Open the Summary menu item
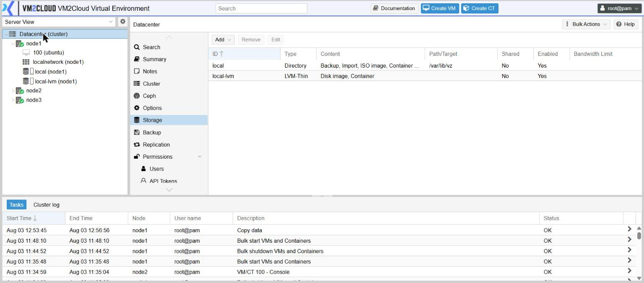This screenshot has width=644, height=283. pos(169,59)
